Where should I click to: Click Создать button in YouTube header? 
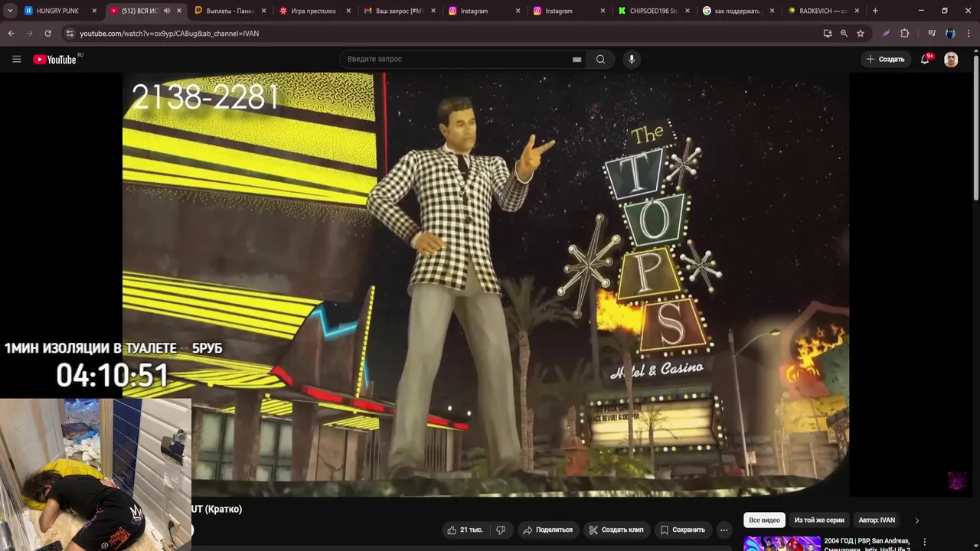[885, 59]
